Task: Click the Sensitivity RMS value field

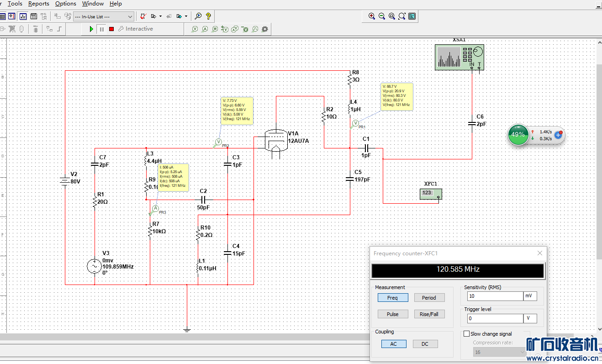Action: 494,296
